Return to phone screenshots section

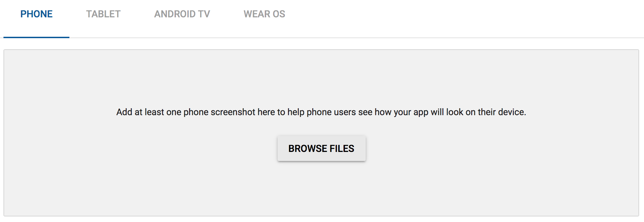pos(36,14)
